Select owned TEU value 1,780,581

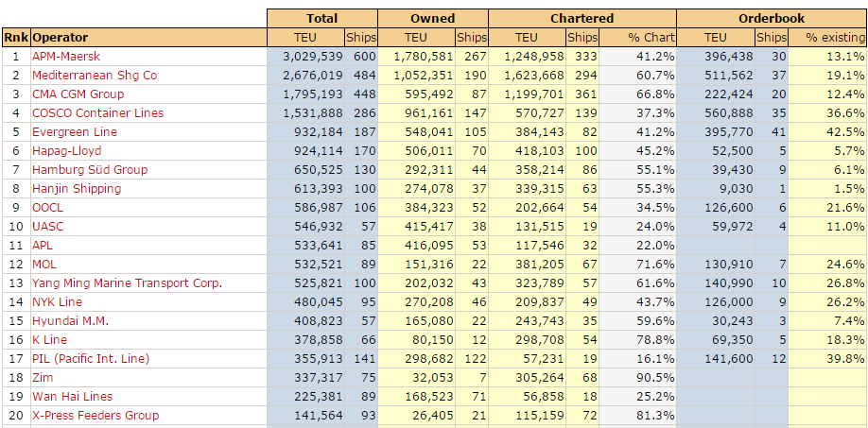tap(424, 57)
